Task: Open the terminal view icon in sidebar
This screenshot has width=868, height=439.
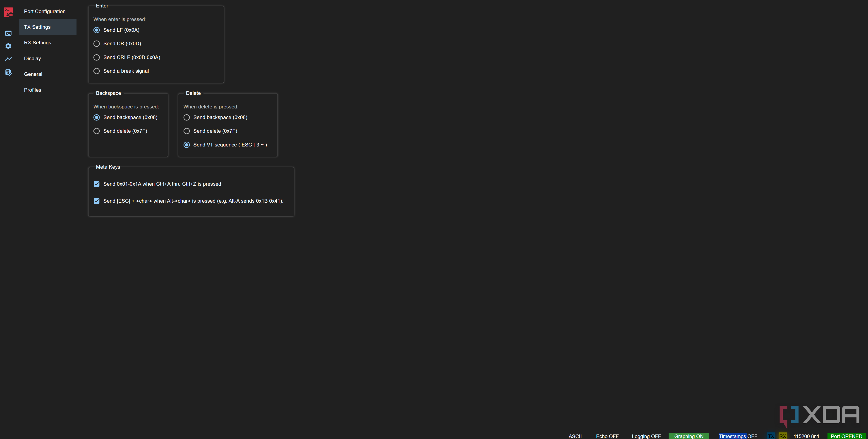Action: [8, 33]
